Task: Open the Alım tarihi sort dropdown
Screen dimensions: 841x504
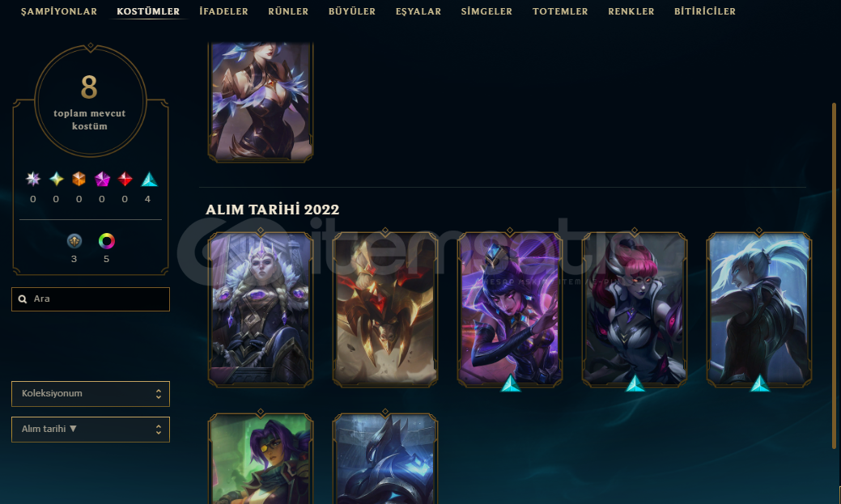Action: [91, 430]
